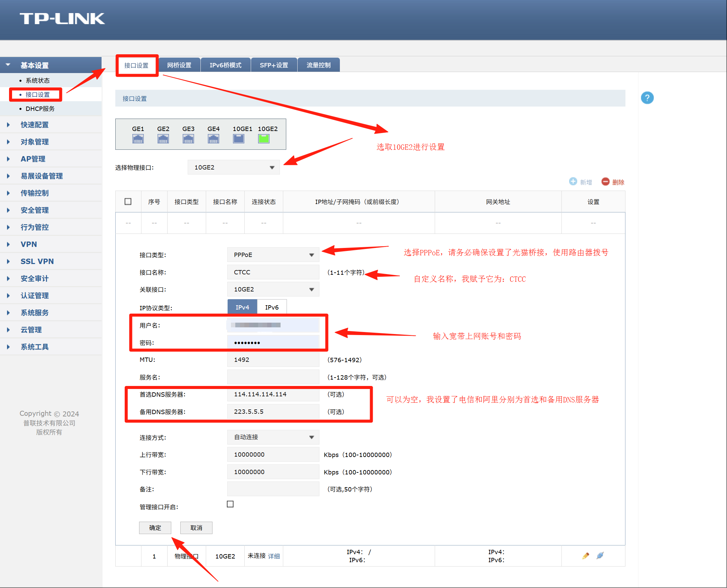
Task: Select the green 10GE2 port icon
Action: click(263, 138)
